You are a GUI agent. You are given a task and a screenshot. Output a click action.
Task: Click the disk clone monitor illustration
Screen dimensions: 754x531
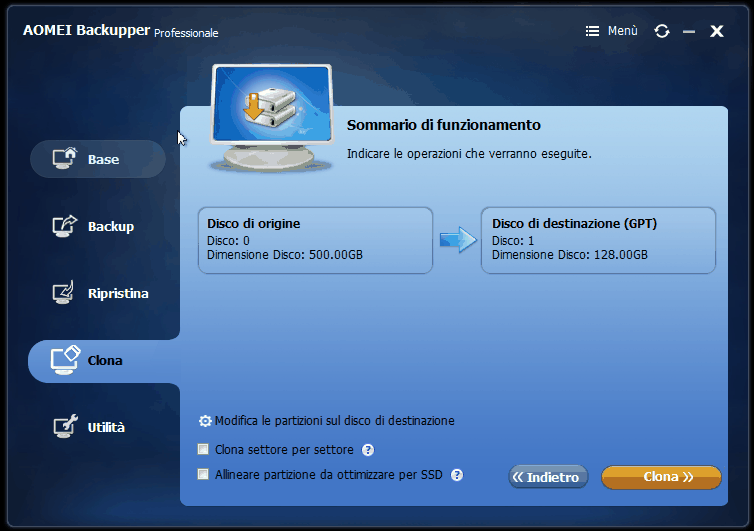point(271,118)
